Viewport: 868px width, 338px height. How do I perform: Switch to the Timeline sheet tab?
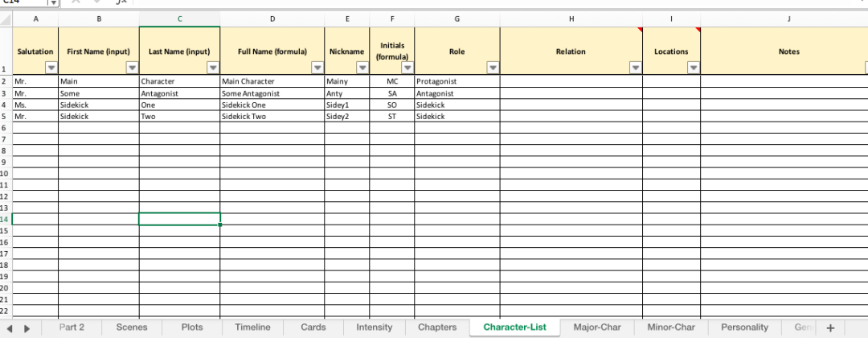pyautogui.click(x=252, y=327)
